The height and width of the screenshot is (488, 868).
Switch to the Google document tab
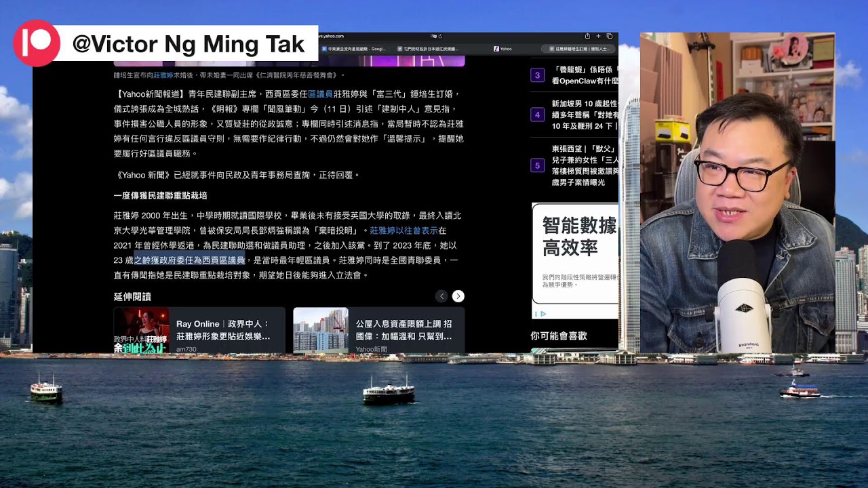354,49
